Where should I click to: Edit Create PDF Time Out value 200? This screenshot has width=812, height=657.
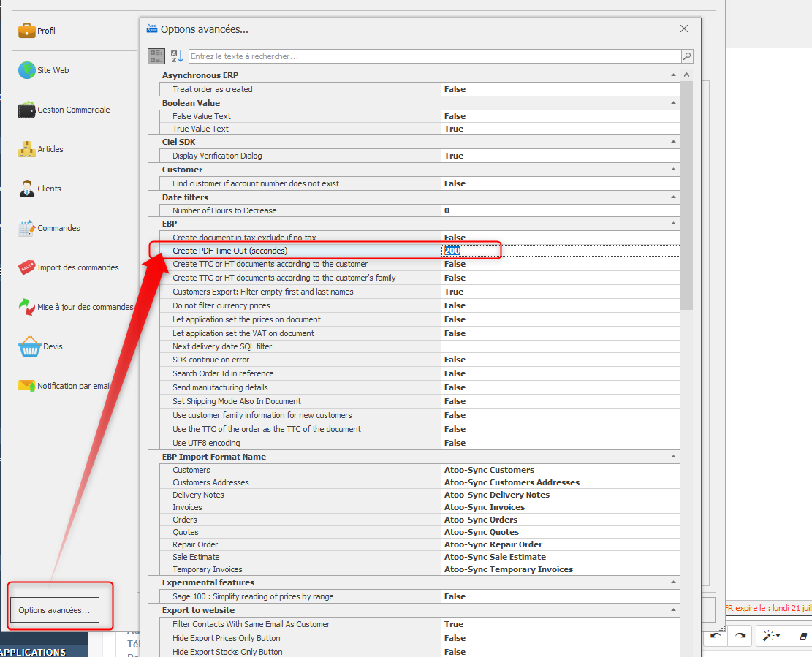[561, 251]
